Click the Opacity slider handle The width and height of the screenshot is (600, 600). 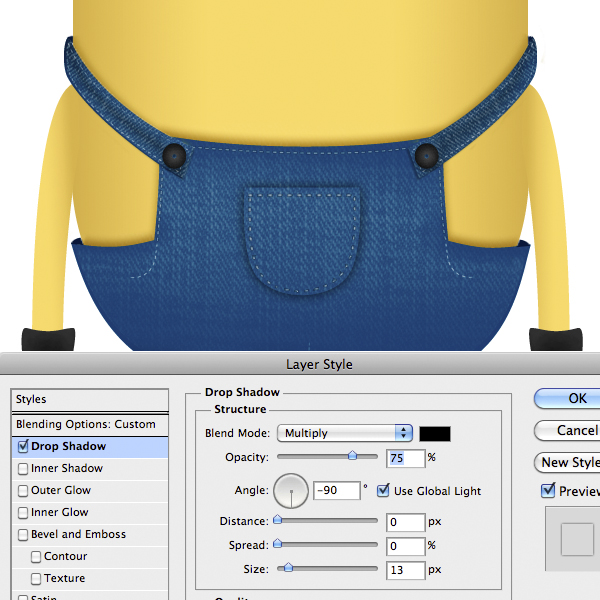(x=352, y=456)
